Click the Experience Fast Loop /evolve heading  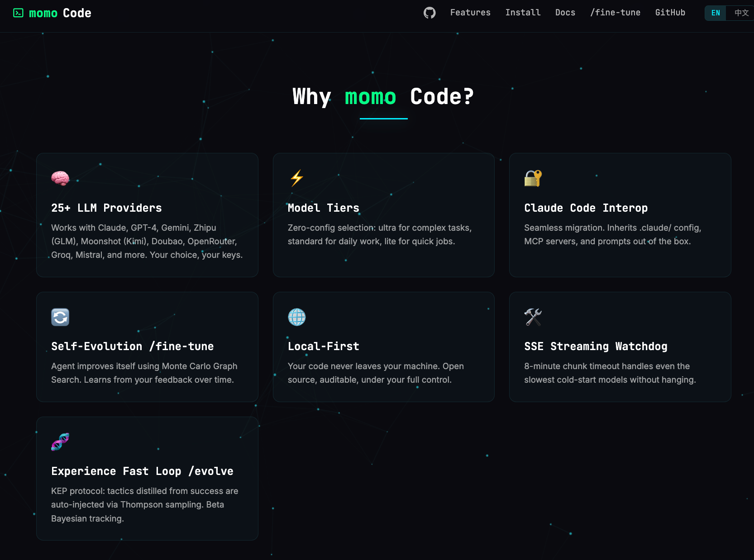(142, 471)
